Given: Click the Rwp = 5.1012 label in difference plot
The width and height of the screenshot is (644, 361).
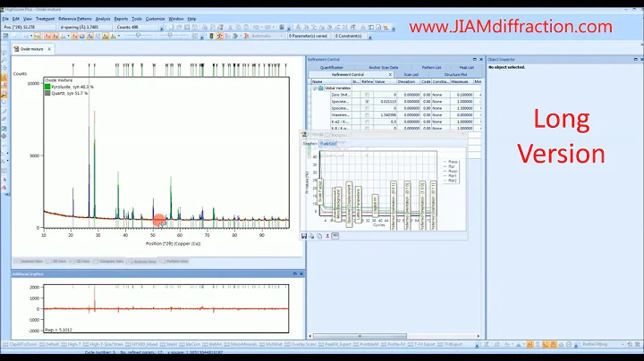Looking at the screenshot, I should (x=58, y=330).
